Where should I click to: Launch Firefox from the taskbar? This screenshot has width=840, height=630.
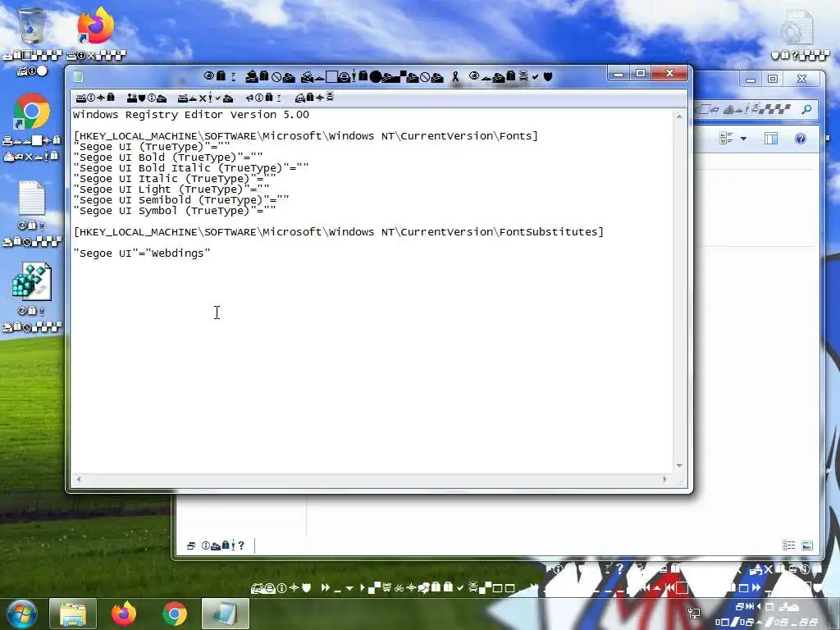pos(124,614)
